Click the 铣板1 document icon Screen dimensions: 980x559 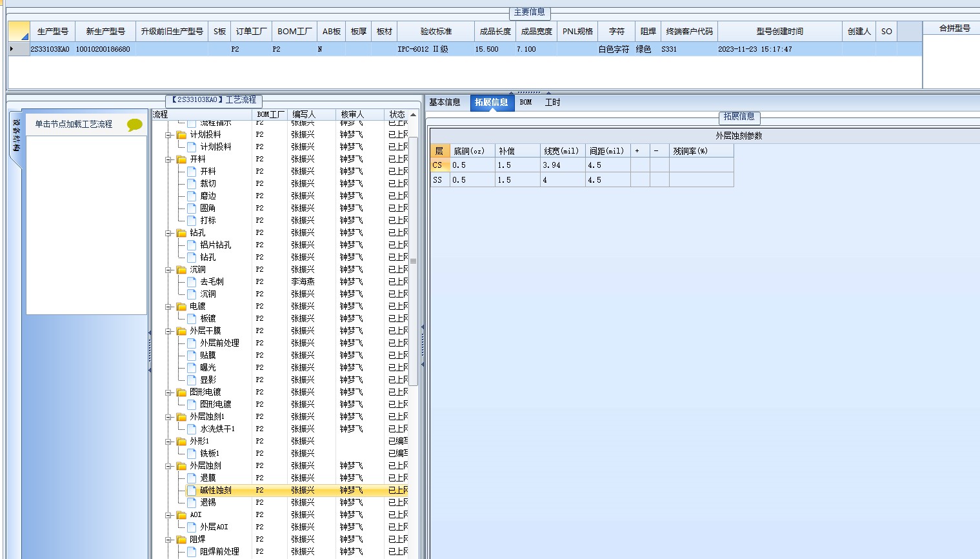[192, 454]
